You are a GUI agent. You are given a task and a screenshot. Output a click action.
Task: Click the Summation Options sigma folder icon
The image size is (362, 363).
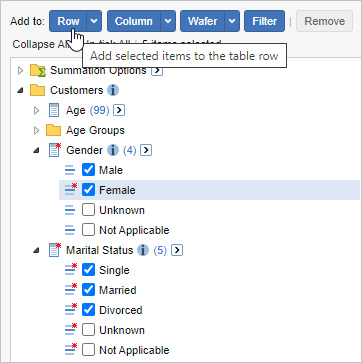pyautogui.click(x=38, y=71)
